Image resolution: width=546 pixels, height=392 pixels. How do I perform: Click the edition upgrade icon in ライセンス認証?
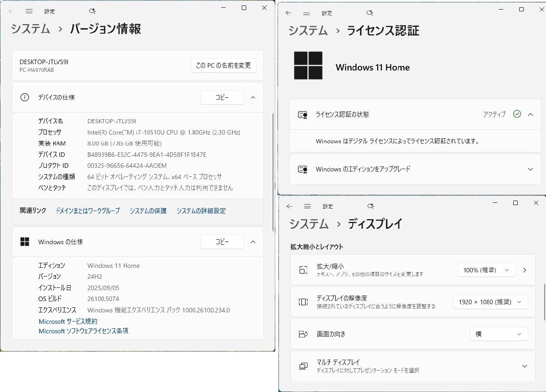[302, 169]
